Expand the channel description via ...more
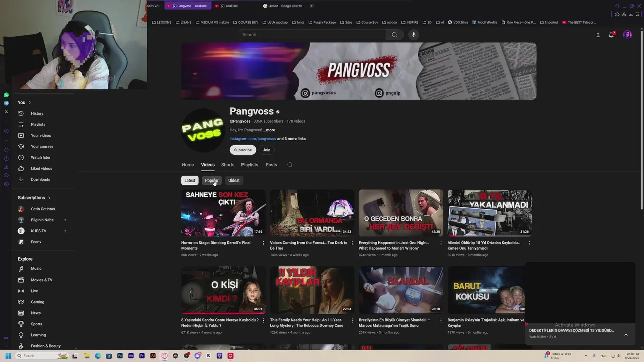Viewport: 644px width, 362px height. pyautogui.click(x=269, y=130)
